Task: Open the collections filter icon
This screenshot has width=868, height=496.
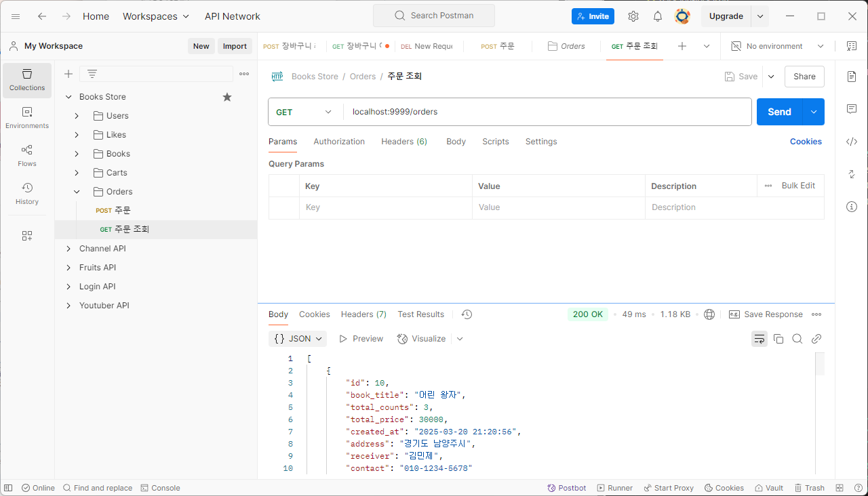Action: pyautogui.click(x=92, y=74)
